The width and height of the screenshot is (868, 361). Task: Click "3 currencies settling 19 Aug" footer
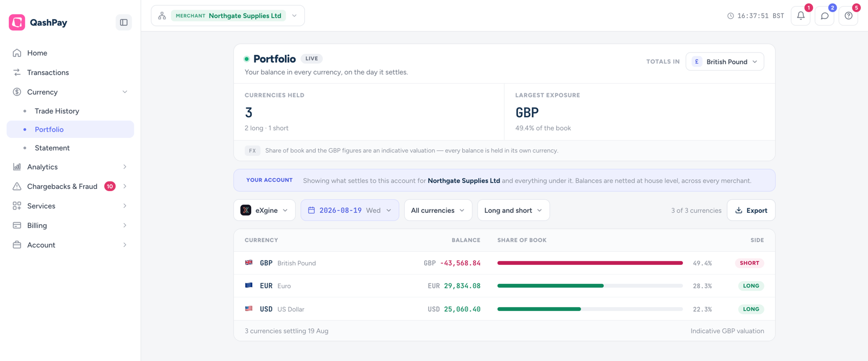(286, 331)
